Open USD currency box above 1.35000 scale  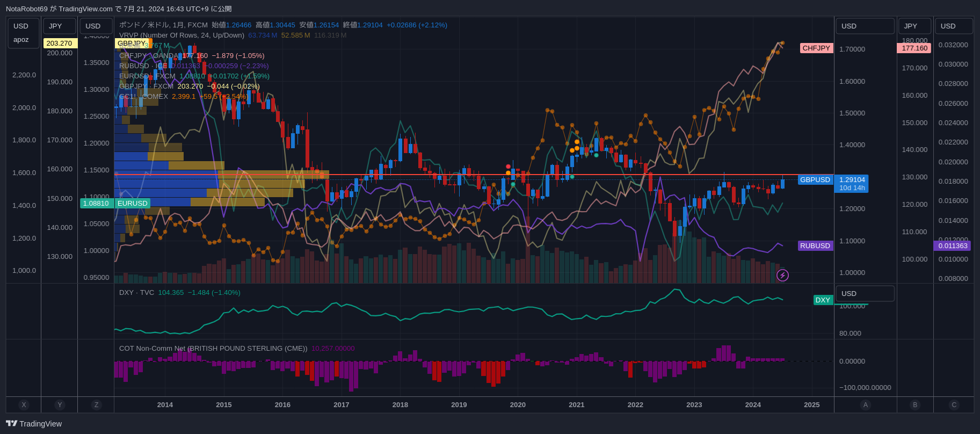[96, 26]
